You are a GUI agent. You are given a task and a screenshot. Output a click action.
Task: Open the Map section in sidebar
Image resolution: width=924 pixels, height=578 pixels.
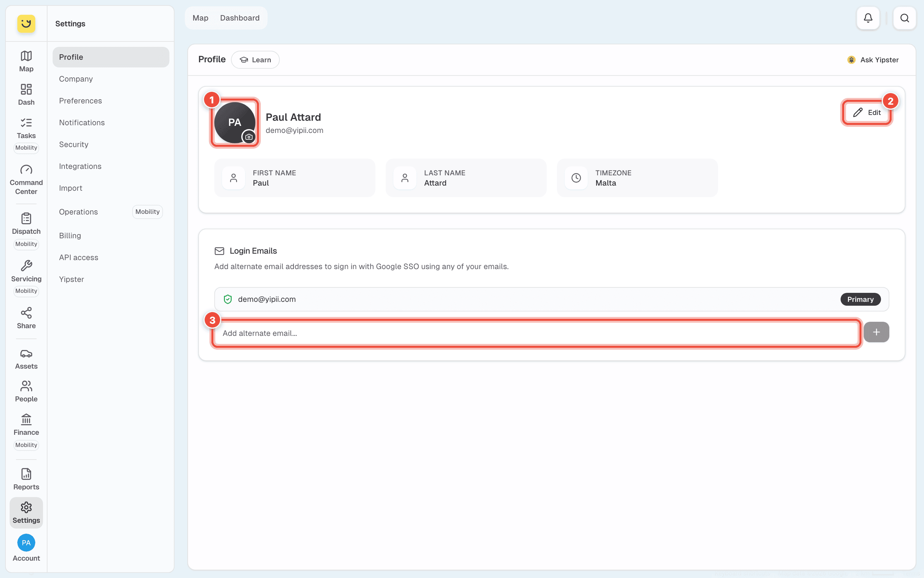click(26, 61)
